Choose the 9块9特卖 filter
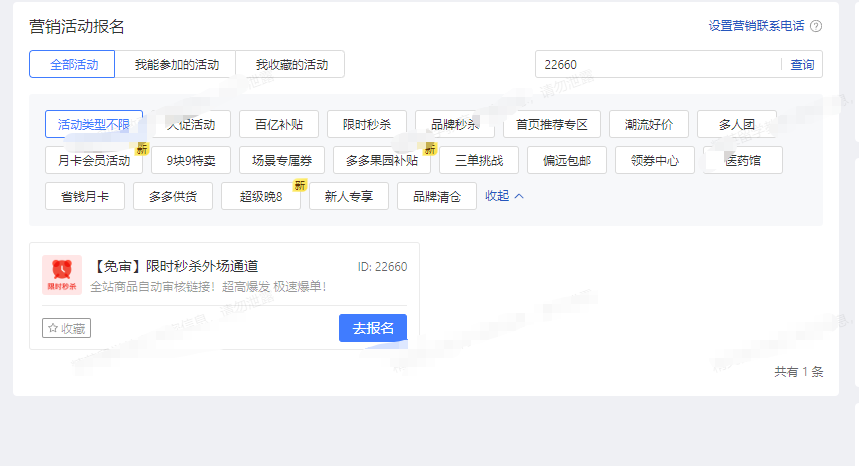Viewport: 859px width, 466px height. click(191, 160)
